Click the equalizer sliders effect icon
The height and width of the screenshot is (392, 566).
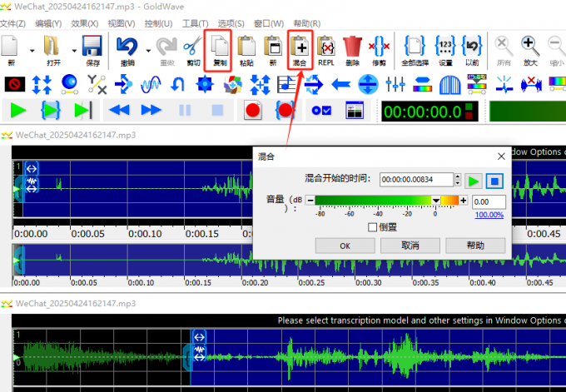(395, 84)
